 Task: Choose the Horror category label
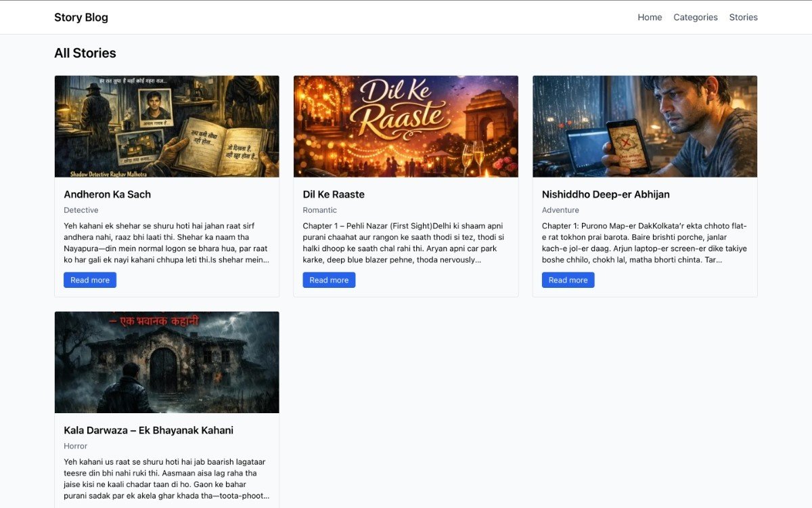point(76,446)
